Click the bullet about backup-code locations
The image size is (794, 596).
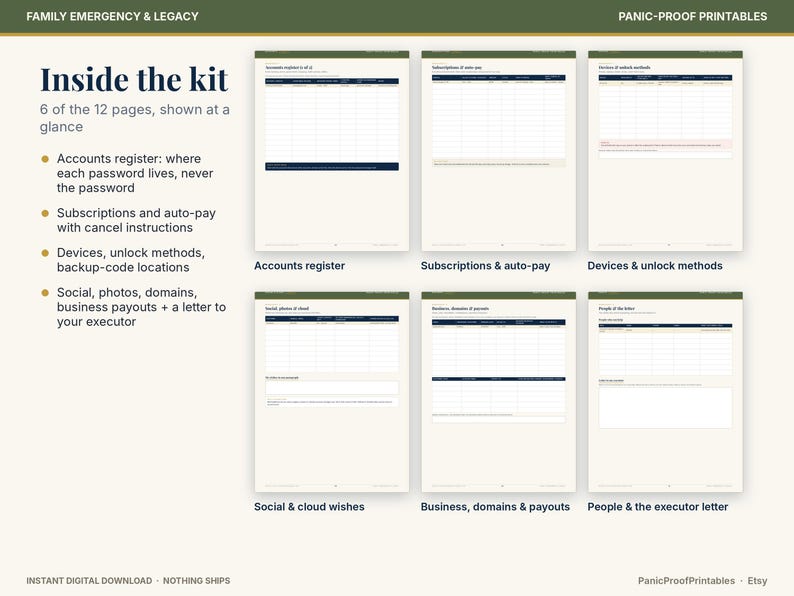tap(131, 260)
